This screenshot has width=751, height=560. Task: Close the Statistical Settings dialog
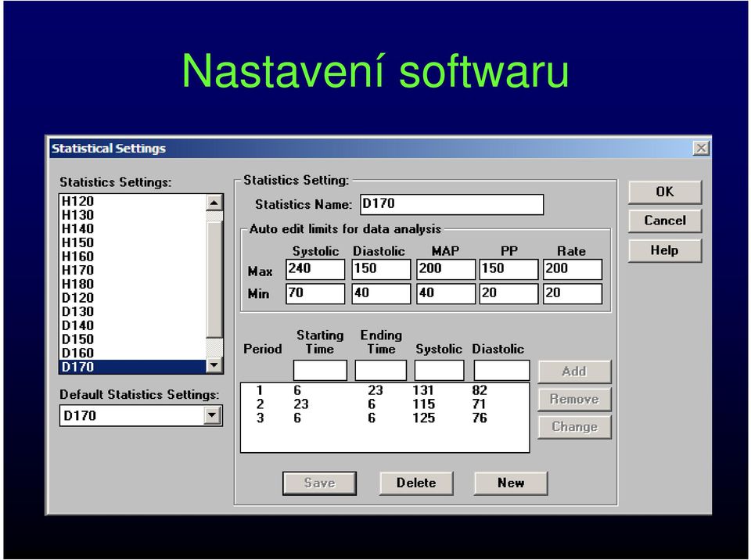[x=701, y=148]
